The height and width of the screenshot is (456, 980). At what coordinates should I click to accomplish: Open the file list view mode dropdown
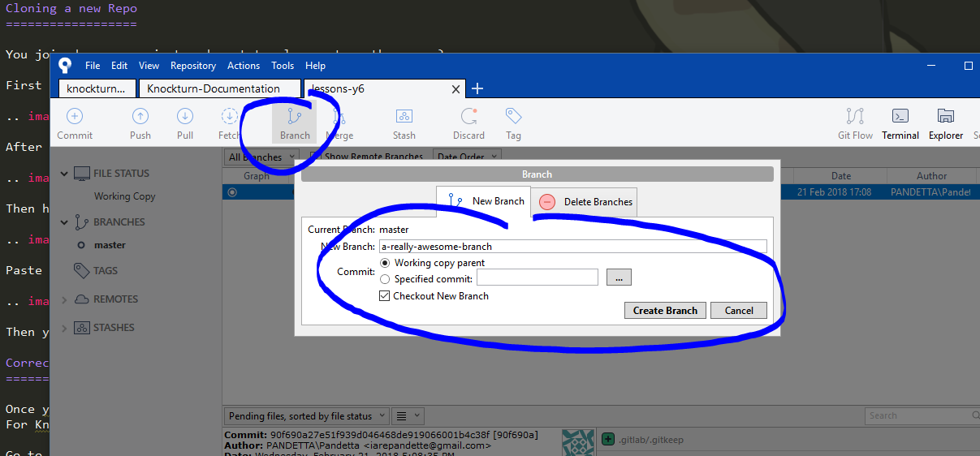click(407, 416)
